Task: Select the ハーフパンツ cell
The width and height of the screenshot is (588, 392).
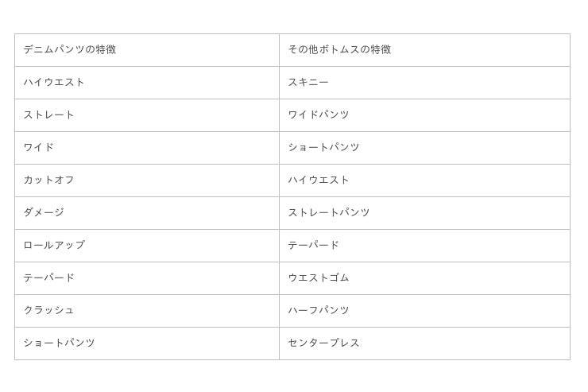Action: point(319,310)
